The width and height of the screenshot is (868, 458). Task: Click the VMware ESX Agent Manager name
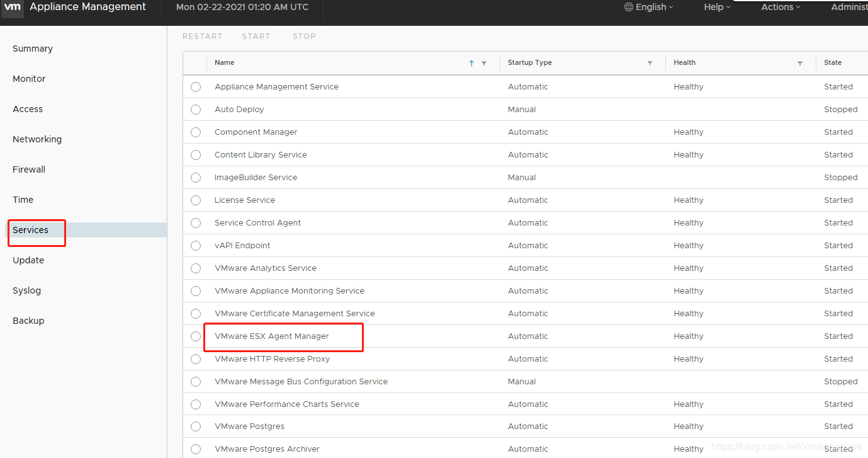click(x=272, y=336)
